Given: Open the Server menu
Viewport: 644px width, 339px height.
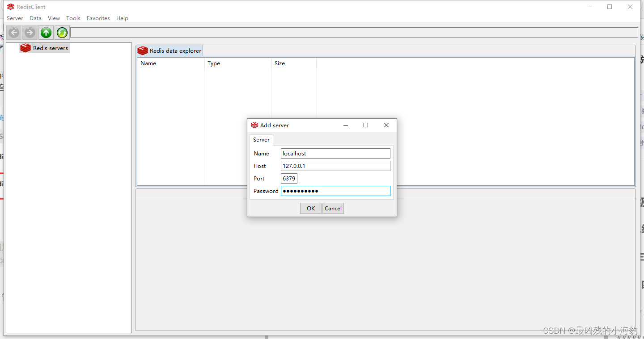Looking at the screenshot, I should point(15,18).
